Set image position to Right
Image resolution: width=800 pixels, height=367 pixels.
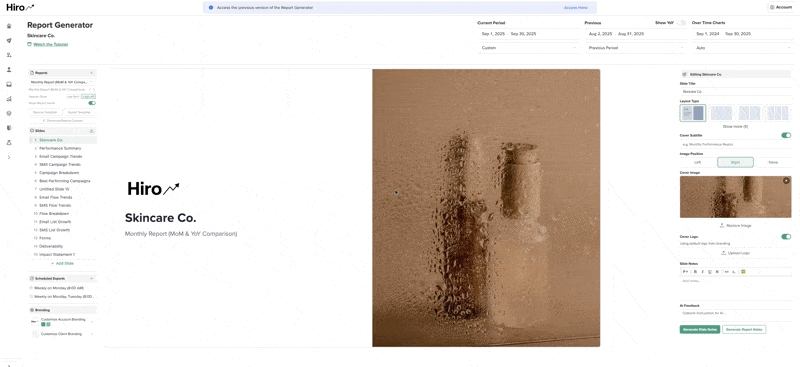tap(735, 162)
